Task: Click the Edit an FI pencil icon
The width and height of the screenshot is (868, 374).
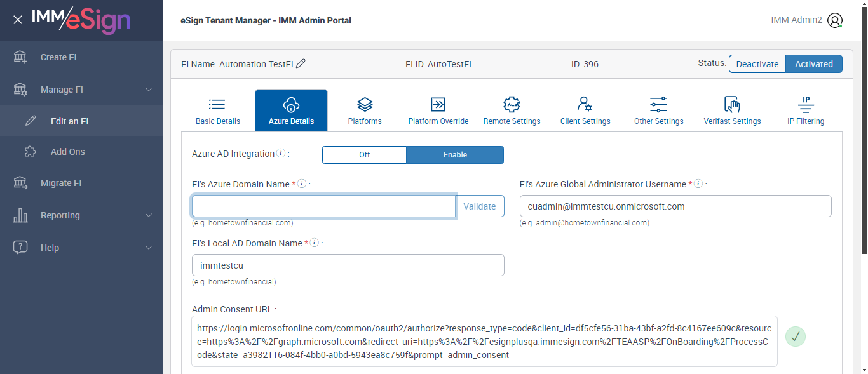Action: (31, 121)
